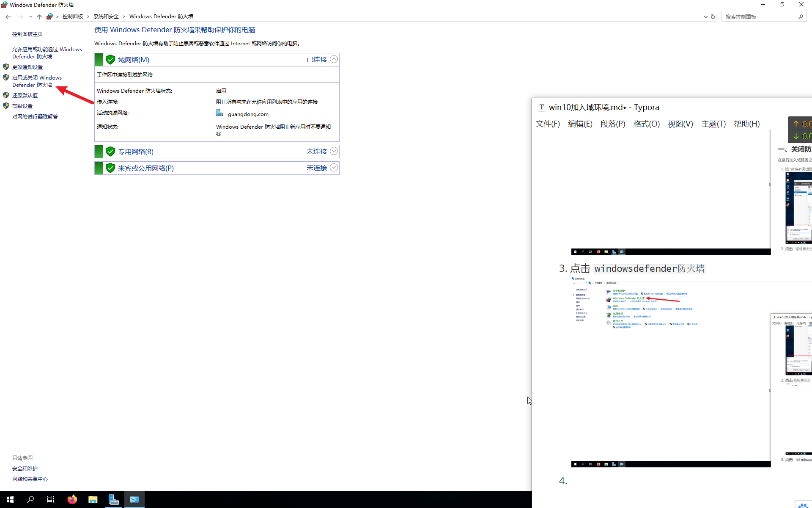The width and height of the screenshot is (812, 508).
Task: Click the Up one level arrow
Action: [39, 17]
